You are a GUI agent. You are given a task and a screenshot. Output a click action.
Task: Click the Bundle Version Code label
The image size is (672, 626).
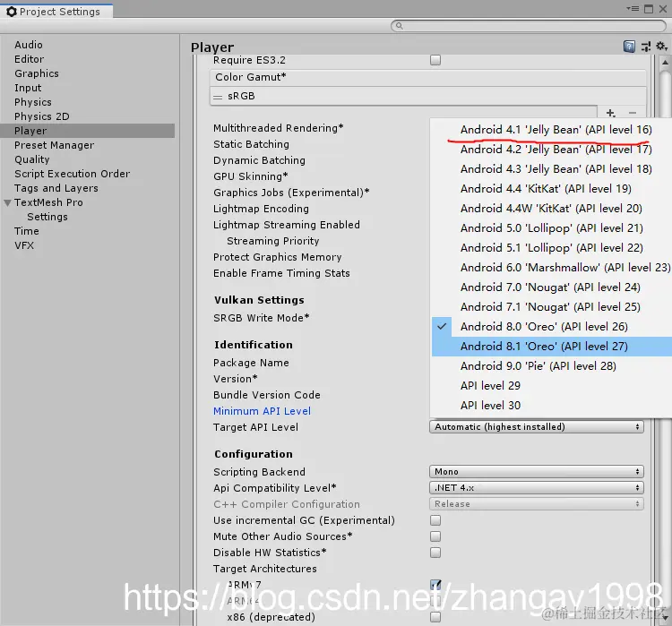[x=267, y=395]
